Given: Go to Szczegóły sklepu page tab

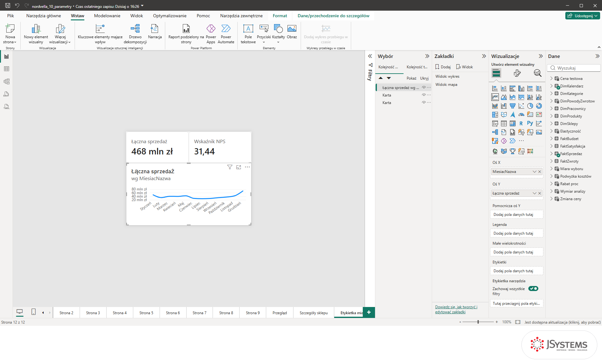Looking at the screenshot, I should tap(314, 313).
